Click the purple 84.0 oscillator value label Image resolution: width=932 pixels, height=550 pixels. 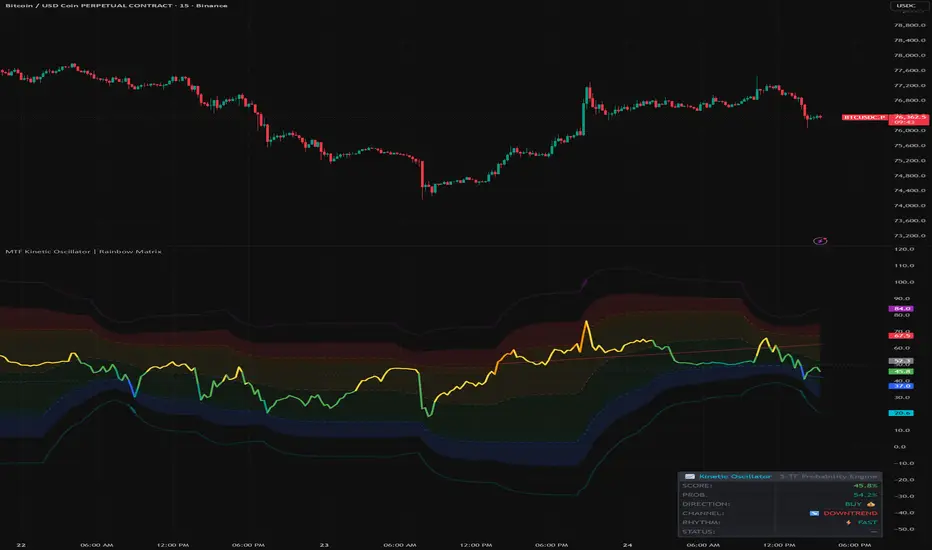pos(901,309)
